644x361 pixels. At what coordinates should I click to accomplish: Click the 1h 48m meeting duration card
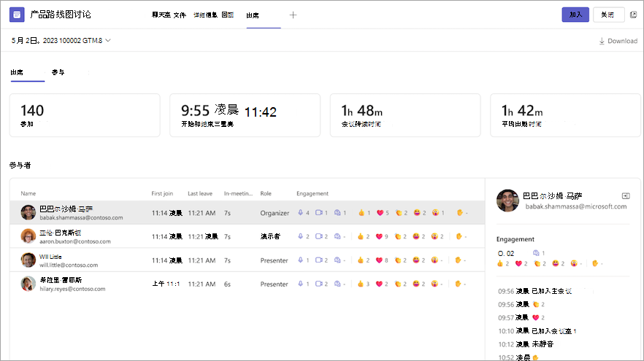[x=405, y=115]
